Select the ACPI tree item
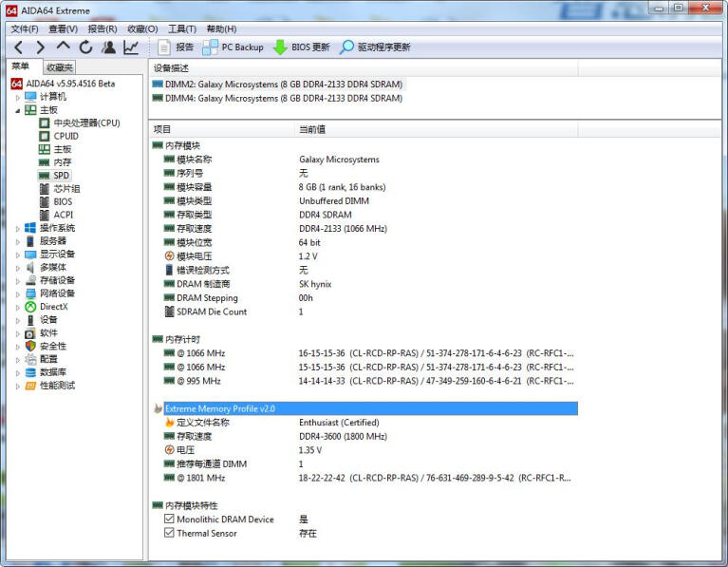Viewport: 728px width, 567px height. [x=64, y=215]
